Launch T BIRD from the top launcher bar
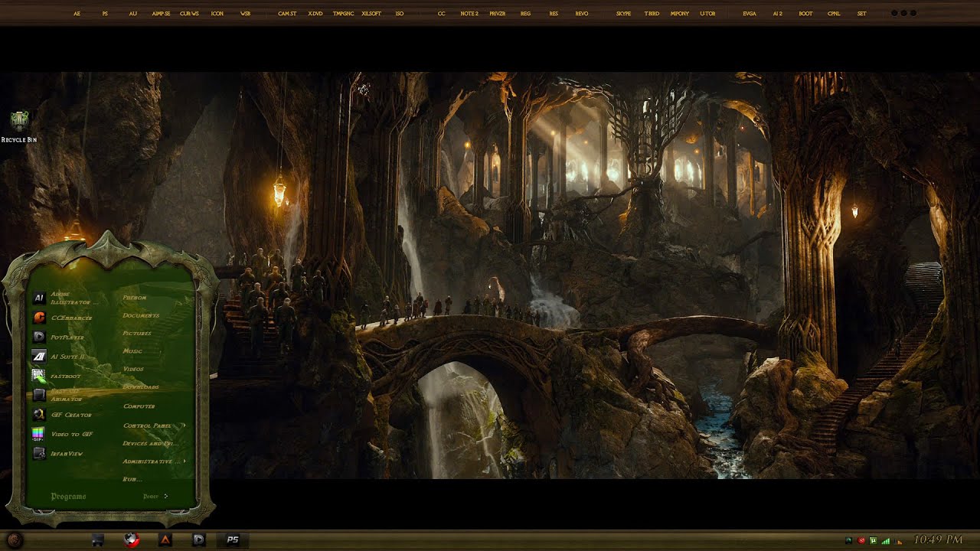The width and height of the screenshot is (980, 551). tap(652, 14)
